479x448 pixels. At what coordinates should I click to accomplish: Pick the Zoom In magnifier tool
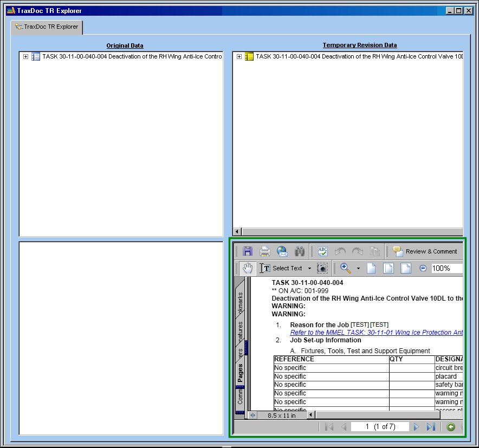coord(345,268)
